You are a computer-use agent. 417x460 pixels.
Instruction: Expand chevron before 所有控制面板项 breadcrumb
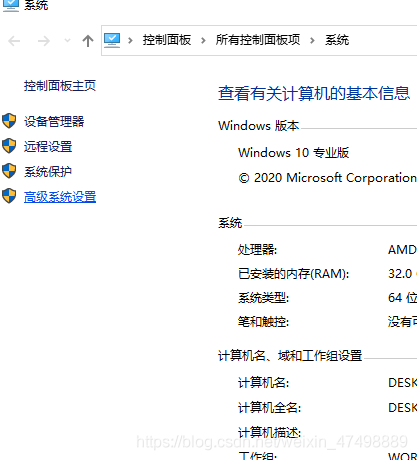coord(203,41)
